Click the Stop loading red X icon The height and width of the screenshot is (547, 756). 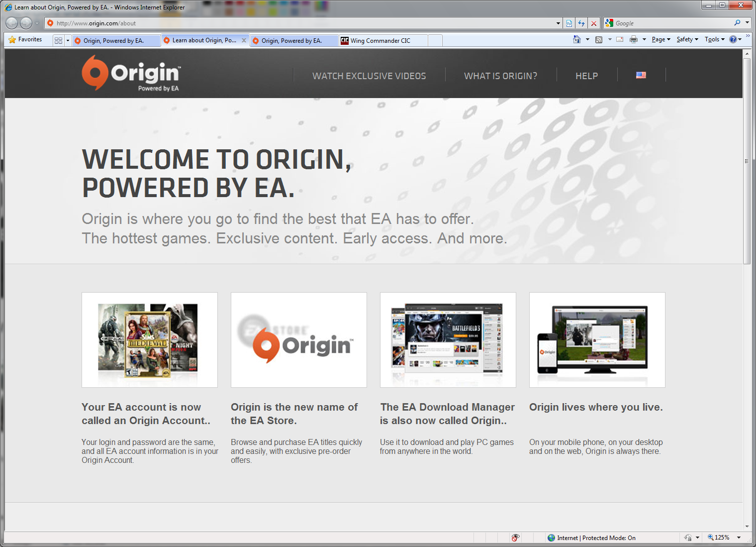click(x=593, y=23)
